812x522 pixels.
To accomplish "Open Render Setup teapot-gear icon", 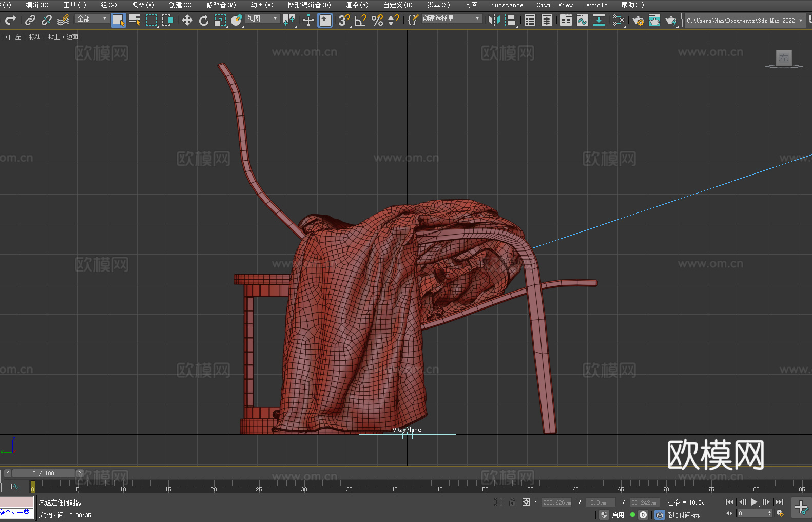I will [x=638, y=20].
